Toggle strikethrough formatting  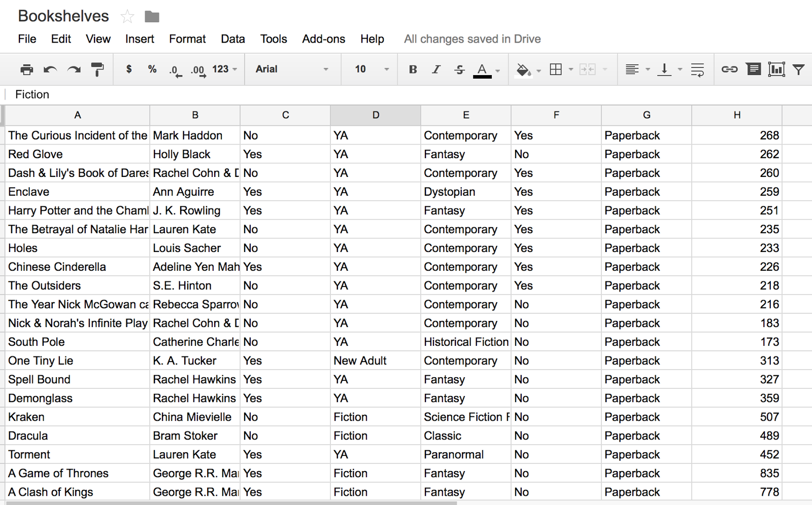click(459, 69)
